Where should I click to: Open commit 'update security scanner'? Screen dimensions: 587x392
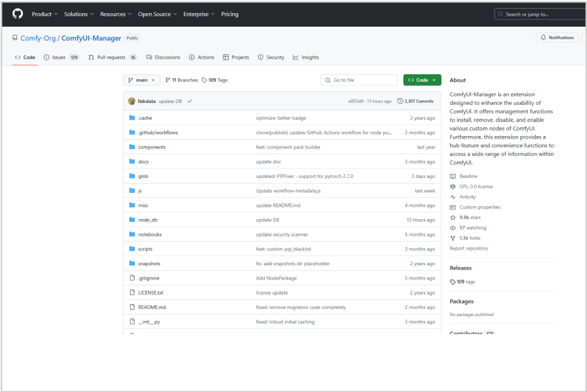[x=282, y=235]
